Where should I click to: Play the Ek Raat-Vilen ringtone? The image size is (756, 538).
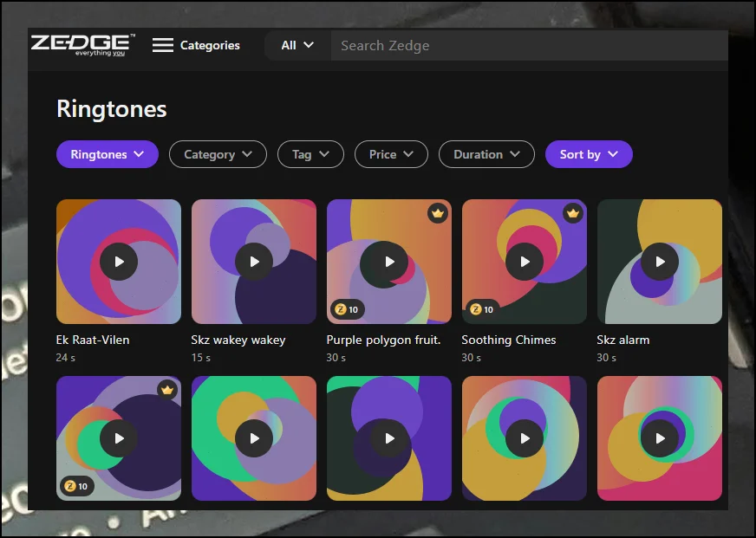[x=119, y=262]
